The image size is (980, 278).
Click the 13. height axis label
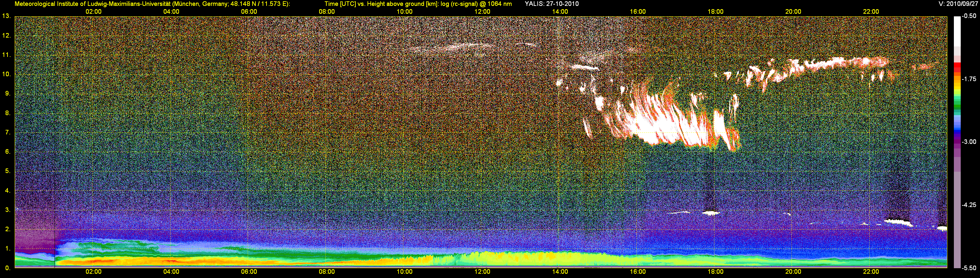pyautogui.click(x=7, y=16)
